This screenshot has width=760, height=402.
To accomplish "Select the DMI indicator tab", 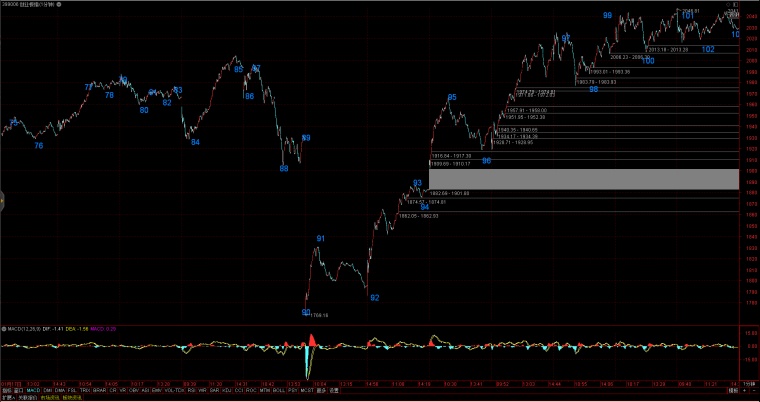I will coord(48,390).
